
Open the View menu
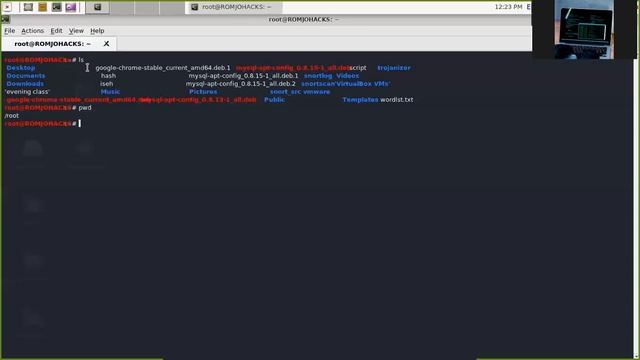pyautogui.click(x=76, y=31)
